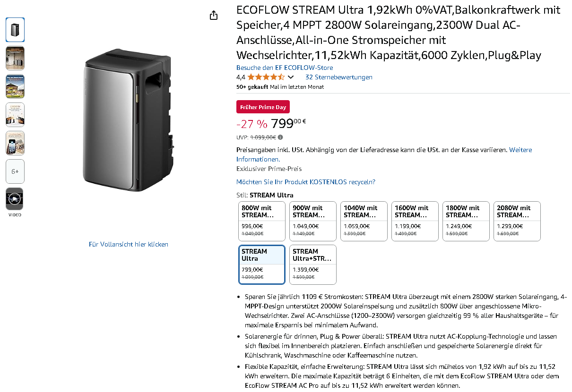572x392 pixels.
Task: Choose the 1040W mit STREAM style option
Action: click(x=364, y=222)
